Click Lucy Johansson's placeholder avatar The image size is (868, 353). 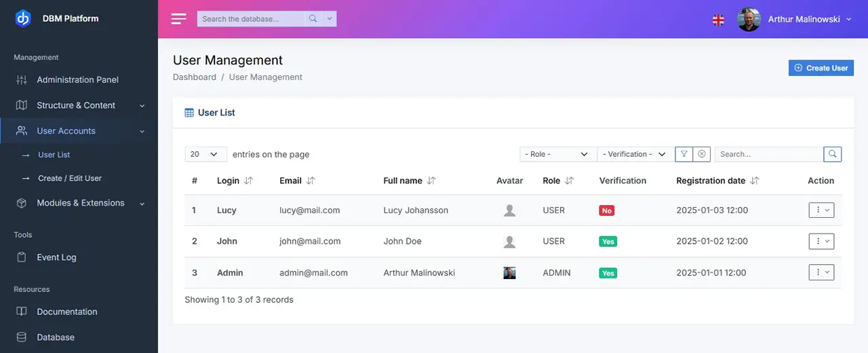tap(510, 210)
